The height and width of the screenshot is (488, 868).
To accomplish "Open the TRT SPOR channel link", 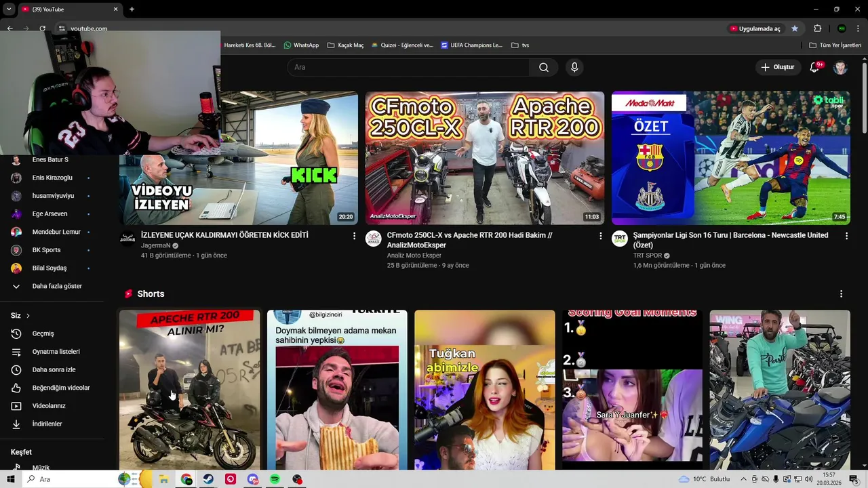I will click(647, 256).
